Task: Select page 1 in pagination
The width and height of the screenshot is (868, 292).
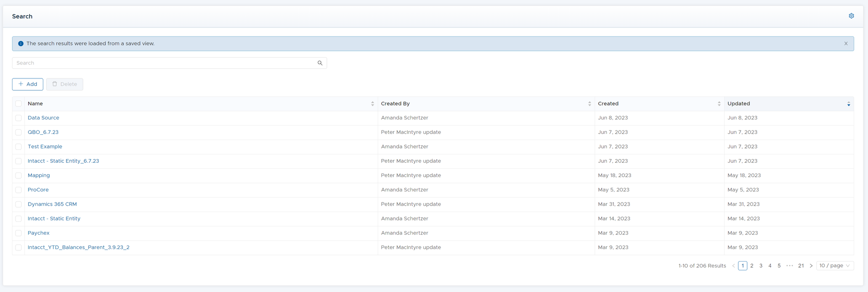Action: pyautogui.click(x=743, y=266)
